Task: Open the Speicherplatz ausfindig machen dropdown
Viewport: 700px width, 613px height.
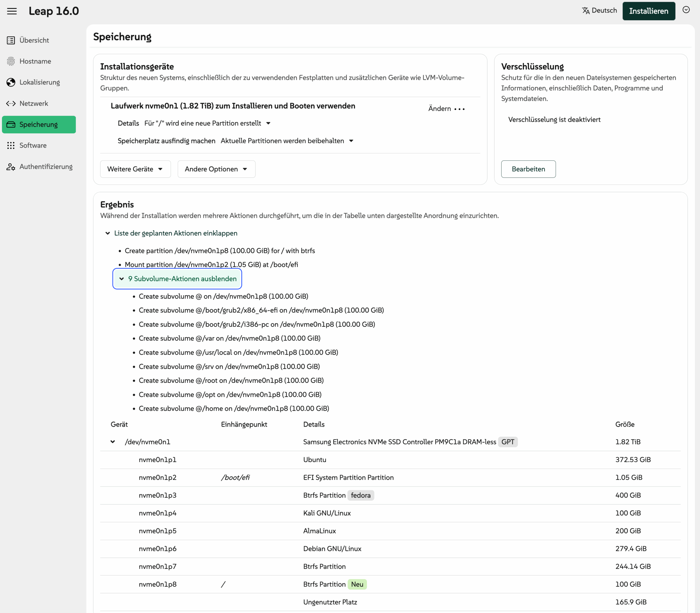Action: (x=287, y=141)
